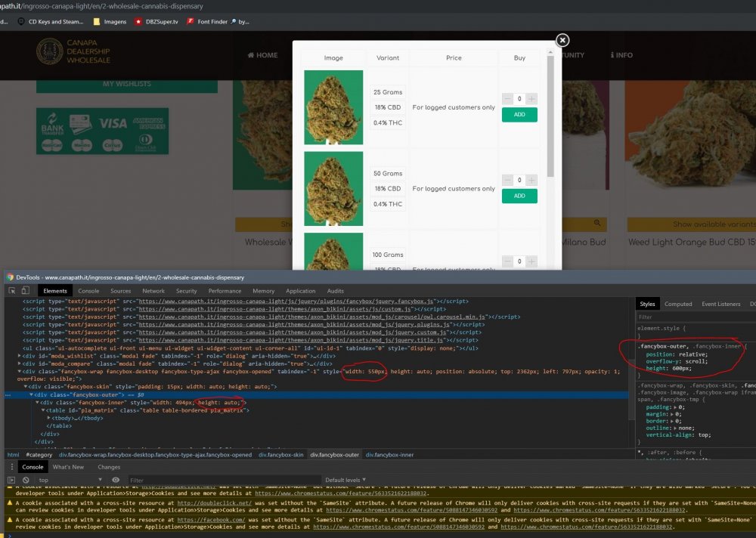The width and height of the screenshot is (756, 538).
Task: Click the quantity field for 50 Grams
Action: 519,180
